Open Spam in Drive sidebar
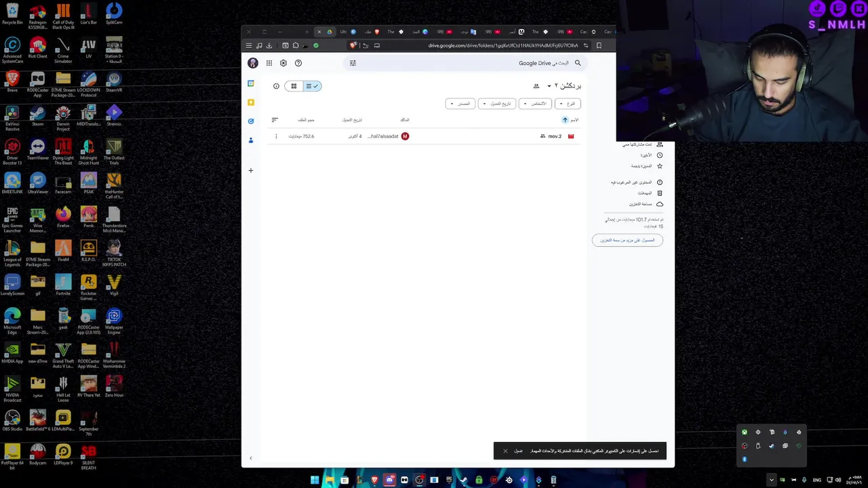Viewport: 868px width, 488px height. [x=636, y=182]
